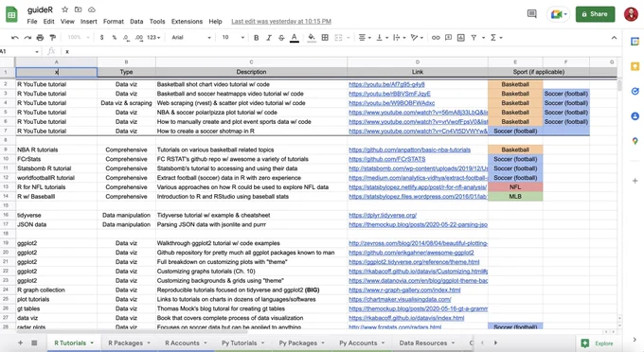Increase decimal places
The width and height of the screenshot is (644, 352).
(x=139, y=38)
